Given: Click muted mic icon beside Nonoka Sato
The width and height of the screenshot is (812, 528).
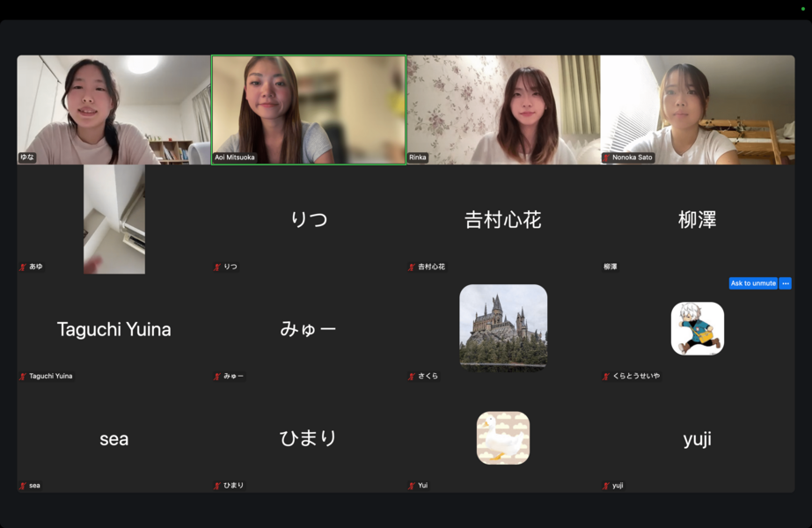Looking at the screenshot, I should [607, 158].
